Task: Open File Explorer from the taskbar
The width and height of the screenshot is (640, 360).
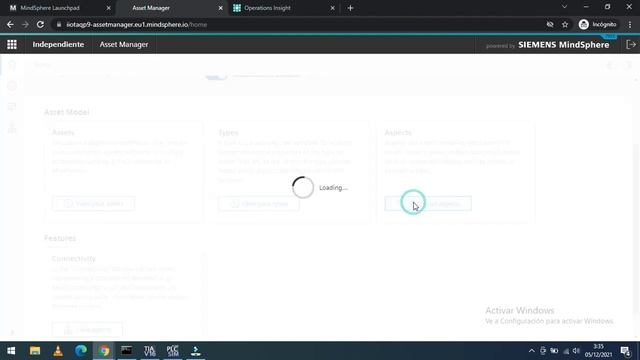Action: pyautogui.click(x=35, y=351)
